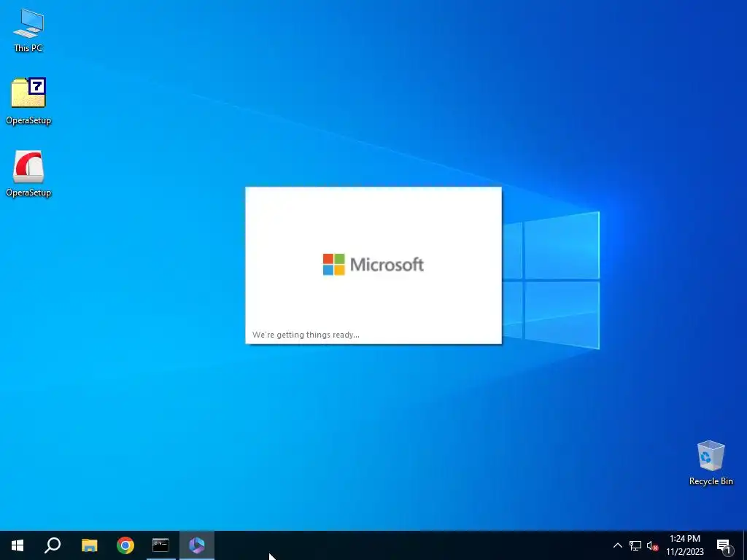Click the Microsoft logo in splash window

coord(373,264)
